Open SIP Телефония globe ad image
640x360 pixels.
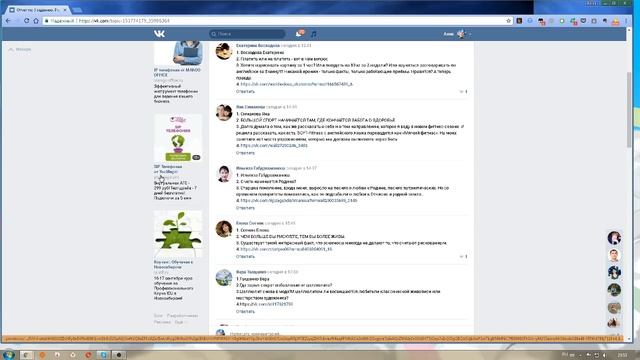[178, 138]
